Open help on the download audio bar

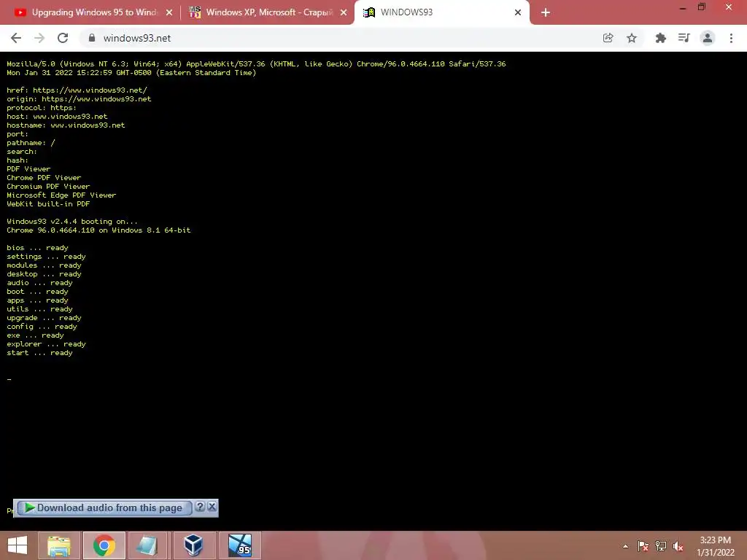pyautogui.click(x=200, y=507)
